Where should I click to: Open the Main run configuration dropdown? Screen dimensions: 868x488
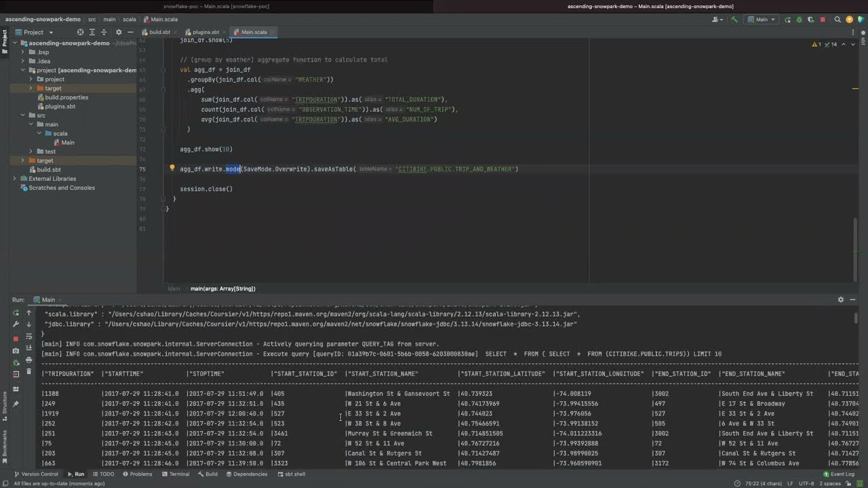[x=762, y=20]
